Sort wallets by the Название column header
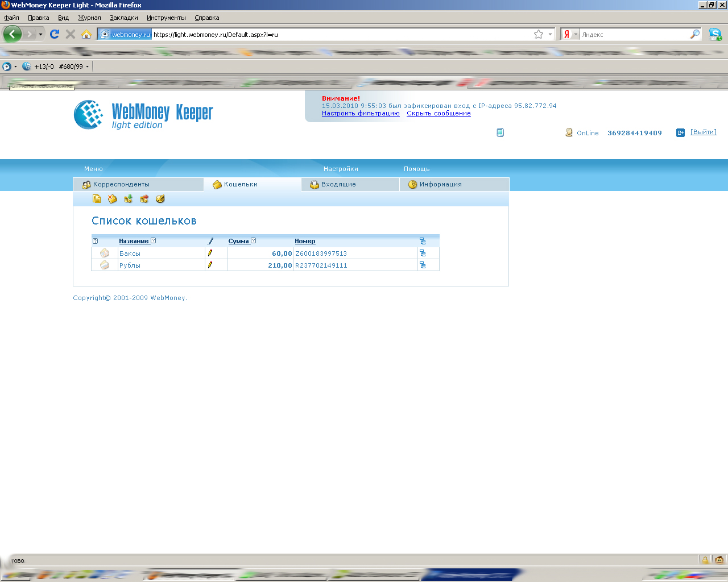The image size is (728, 582). (134, 241)
